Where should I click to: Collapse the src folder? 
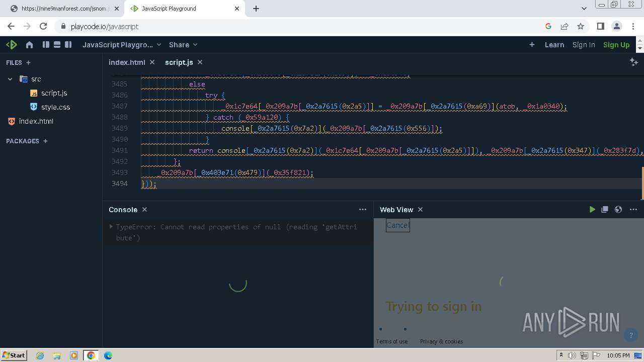coord(10,79)
